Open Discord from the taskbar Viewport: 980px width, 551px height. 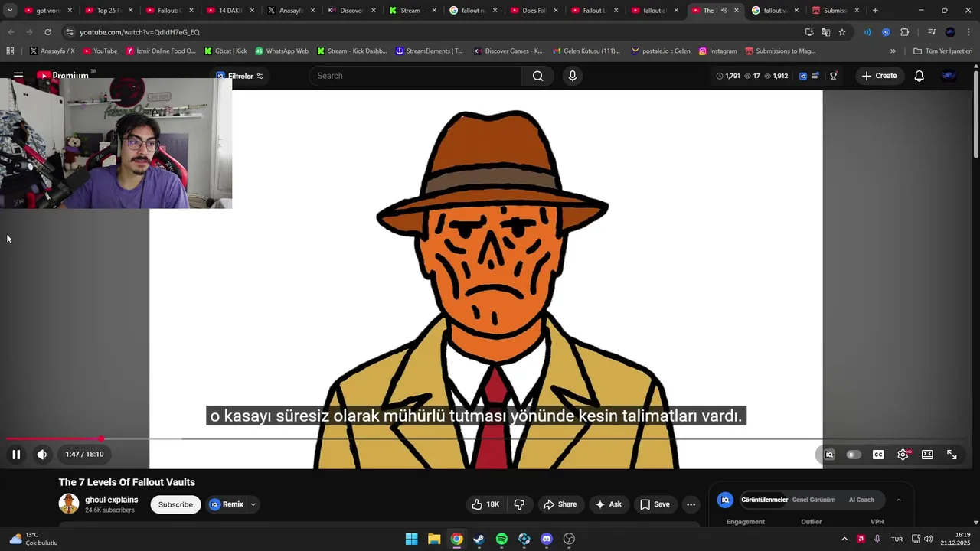pyautogui.click(x=547, y=539)
